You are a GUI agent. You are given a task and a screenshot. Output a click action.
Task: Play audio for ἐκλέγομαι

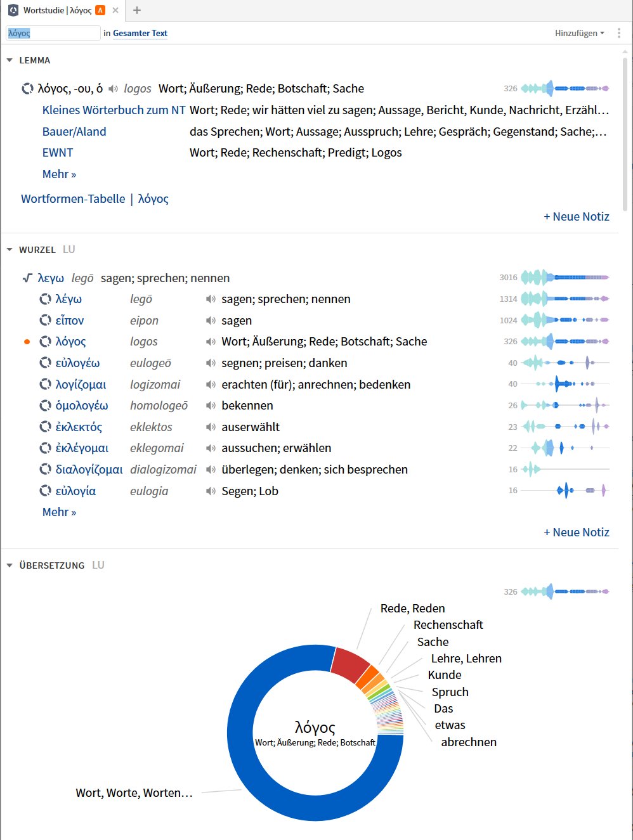tap(211, 448)
